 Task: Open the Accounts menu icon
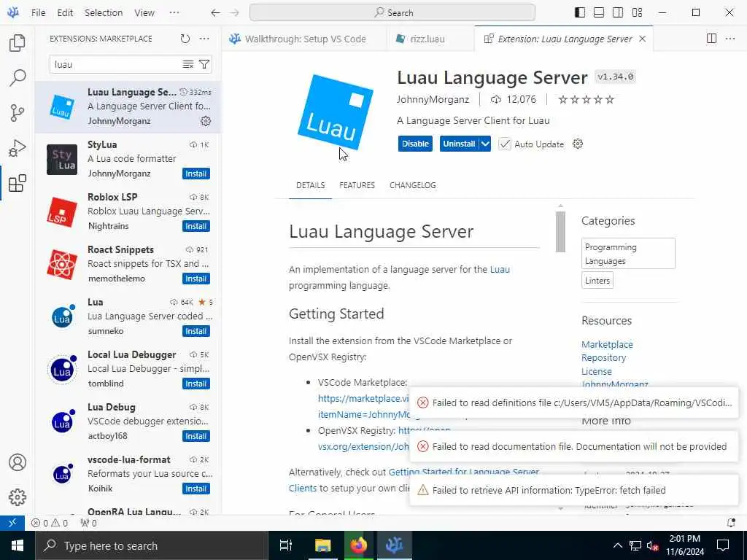click(18, 462)
